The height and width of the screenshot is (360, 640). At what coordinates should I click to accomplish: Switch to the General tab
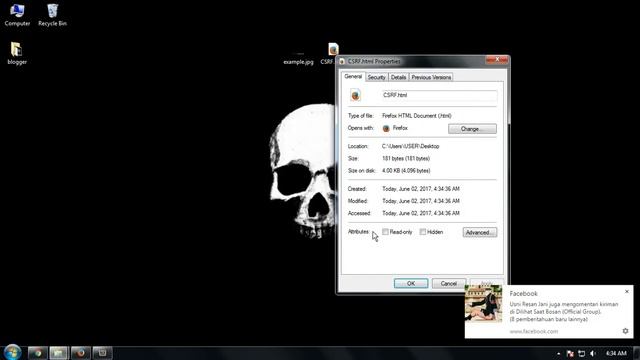pyautogui.click(x=353, y=76)
